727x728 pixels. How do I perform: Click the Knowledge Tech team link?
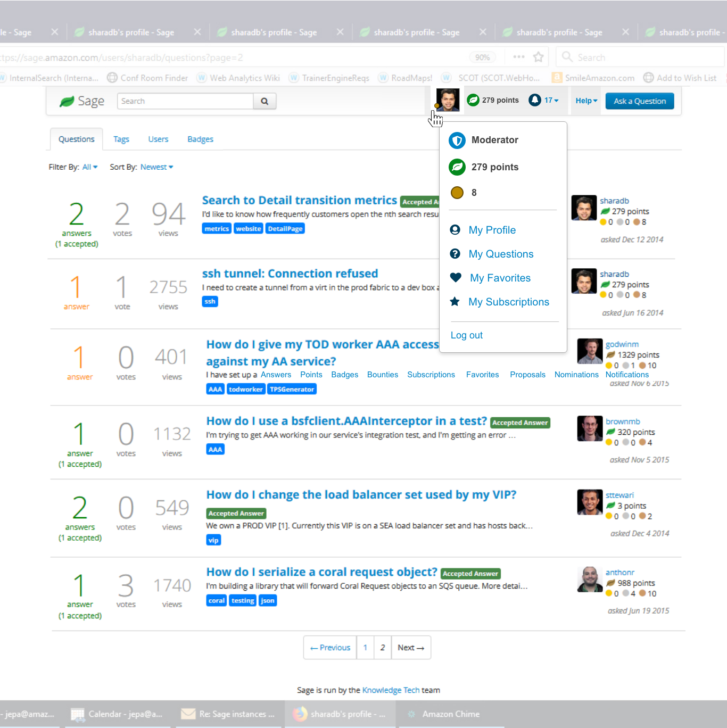point(391,690)
